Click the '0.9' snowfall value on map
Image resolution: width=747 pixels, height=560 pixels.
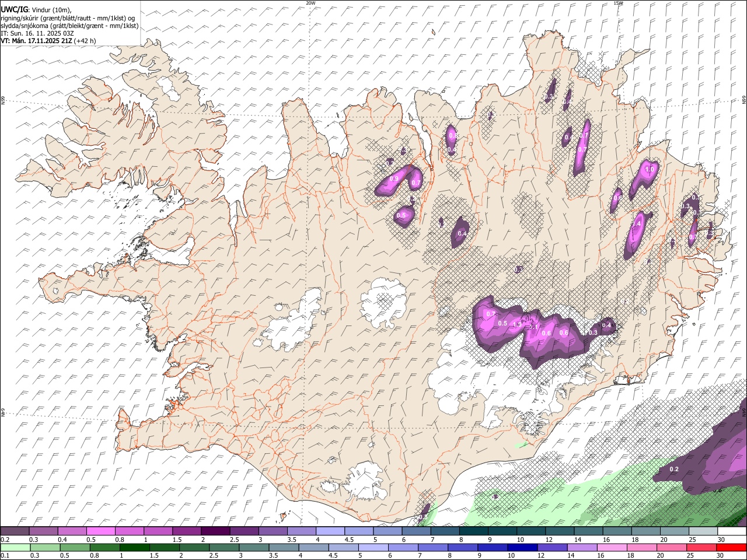pos(393,179)
